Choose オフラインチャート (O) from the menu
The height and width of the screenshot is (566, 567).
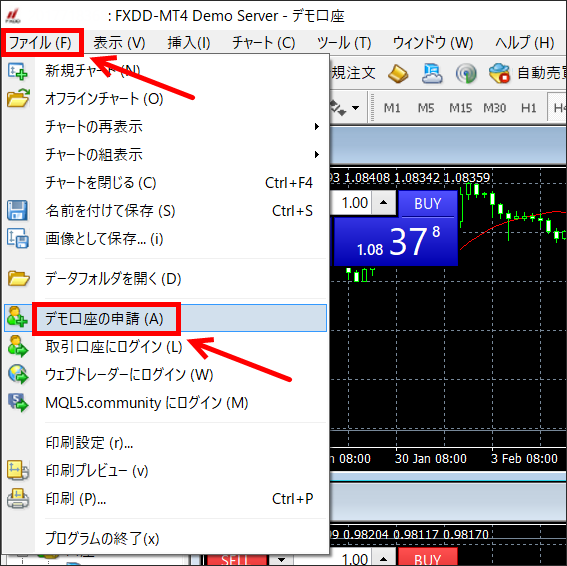pos(165,98)
